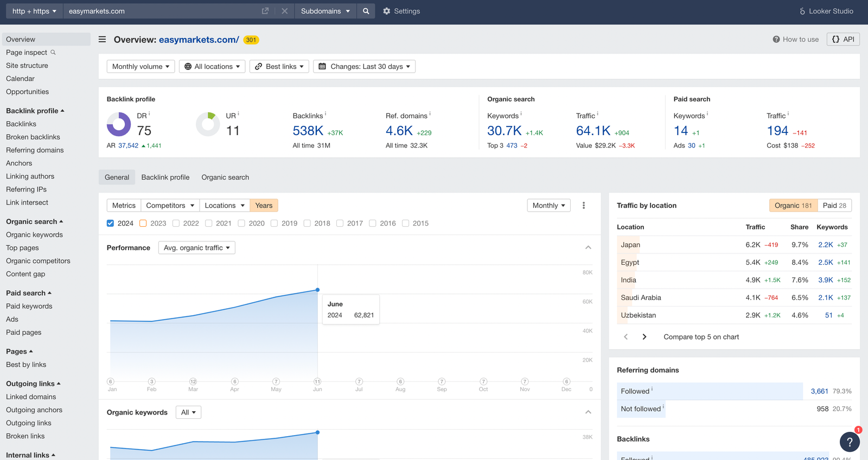Click UR info icon

click(238, 114)
